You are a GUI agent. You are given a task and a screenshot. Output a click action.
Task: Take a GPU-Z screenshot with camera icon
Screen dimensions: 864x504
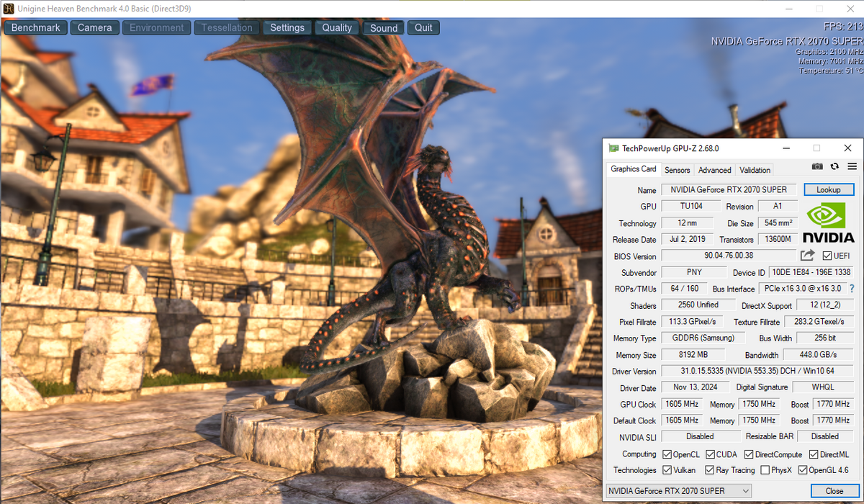pos(817,166)
